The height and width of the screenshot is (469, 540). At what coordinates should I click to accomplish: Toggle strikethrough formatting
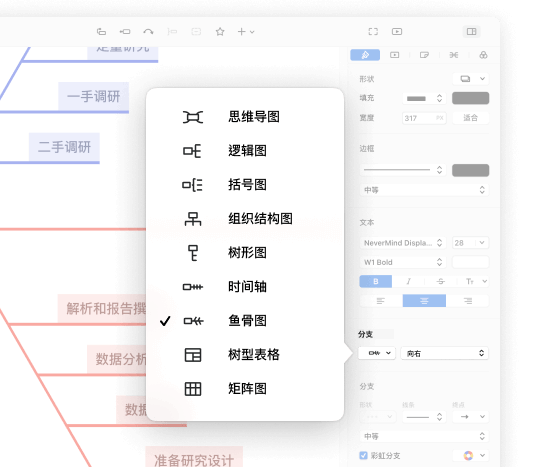(440, 281)
